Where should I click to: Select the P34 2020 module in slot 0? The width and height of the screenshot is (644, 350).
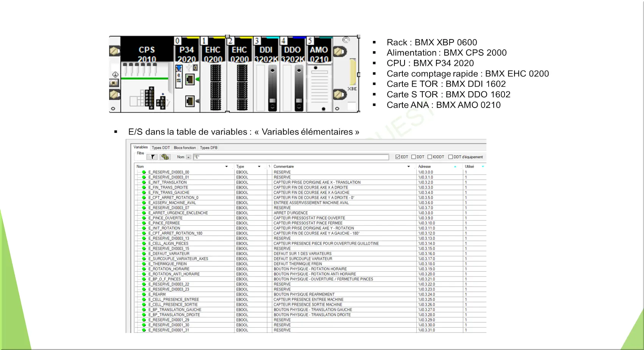pyautogui.click(x=187, y=74)
